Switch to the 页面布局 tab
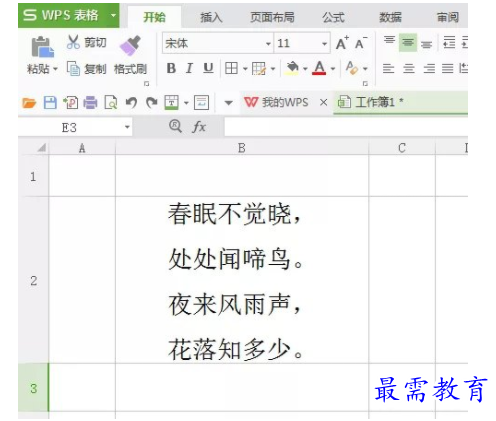Screen dimensions: 496x421 click(272, 17)
